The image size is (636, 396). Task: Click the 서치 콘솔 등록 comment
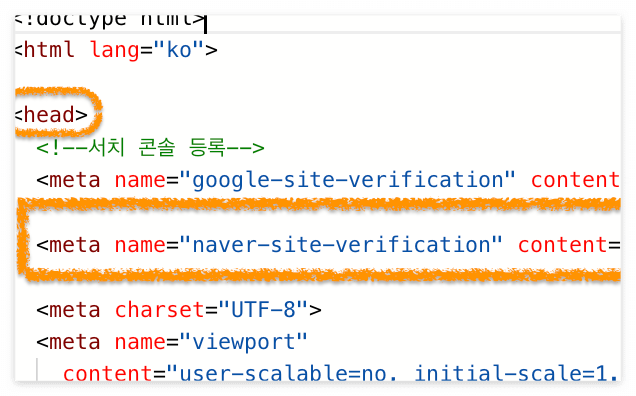(150, 148)
